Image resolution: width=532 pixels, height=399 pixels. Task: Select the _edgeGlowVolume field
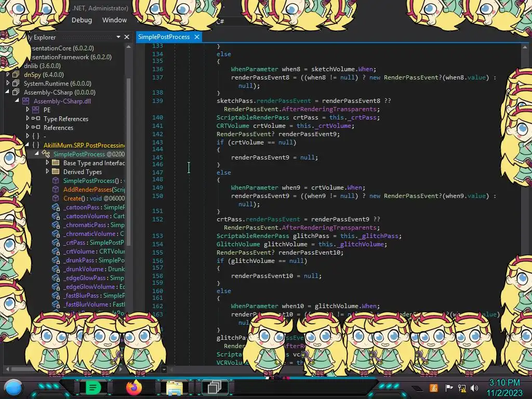94,287
